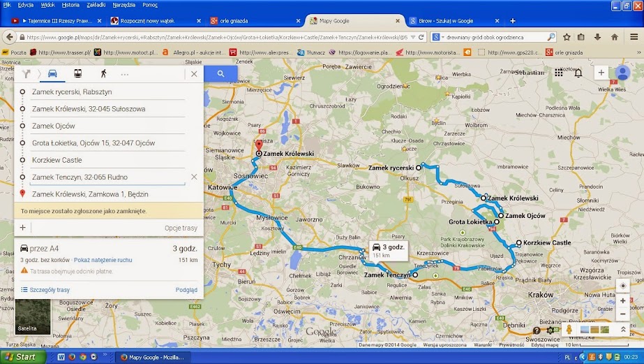Open map settings gear icon
The width and height of the screenshot is (644, 364).
click(551, 330)
